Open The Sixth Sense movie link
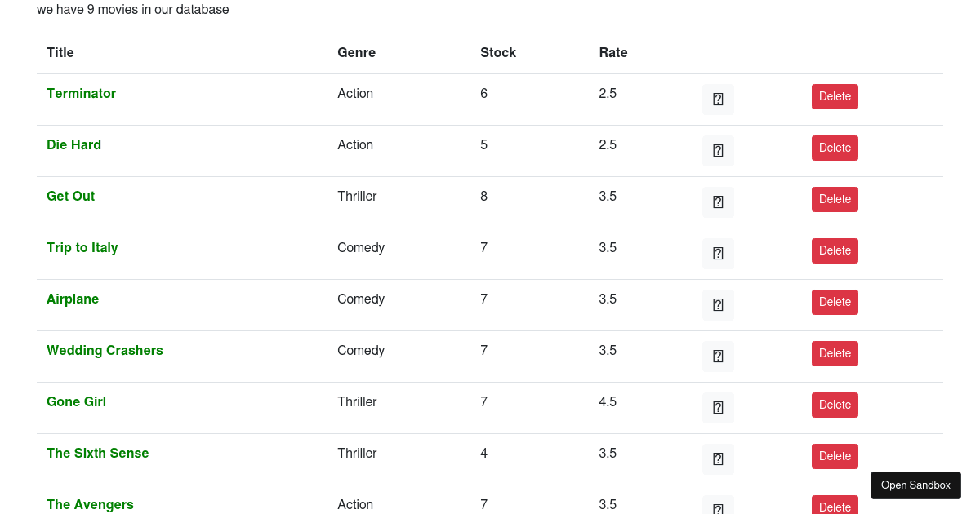 [97, 454]
